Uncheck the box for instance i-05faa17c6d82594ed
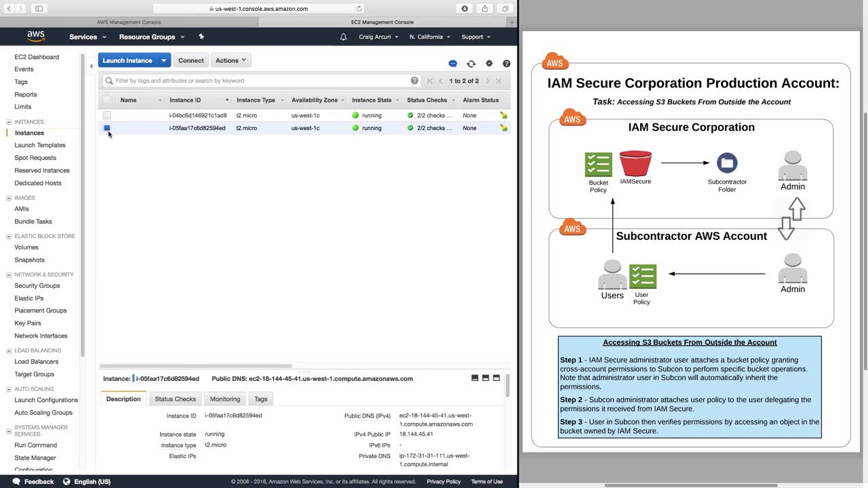This screenshot has width=868, height=488. tap(106, 128)
